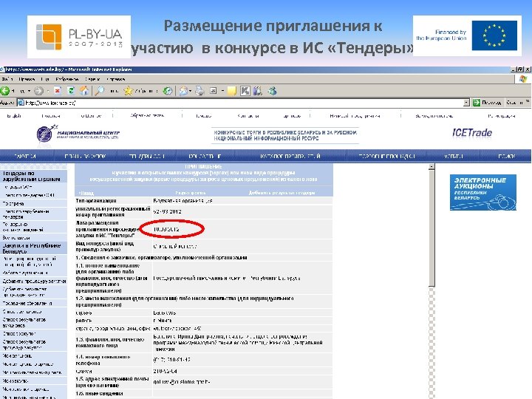Click the scrollbar up arrow
Screen dimensions: 532x399
432,166
